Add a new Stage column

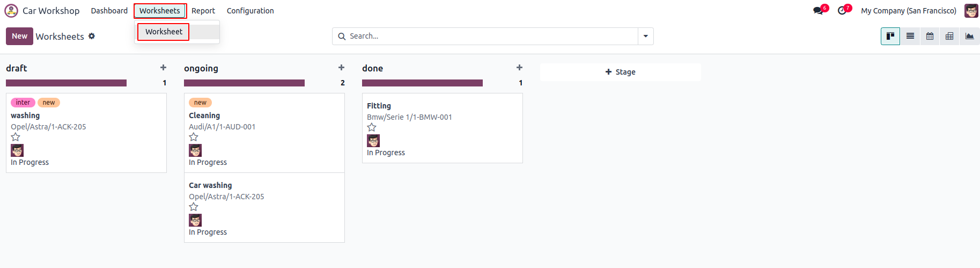(620, 72)
